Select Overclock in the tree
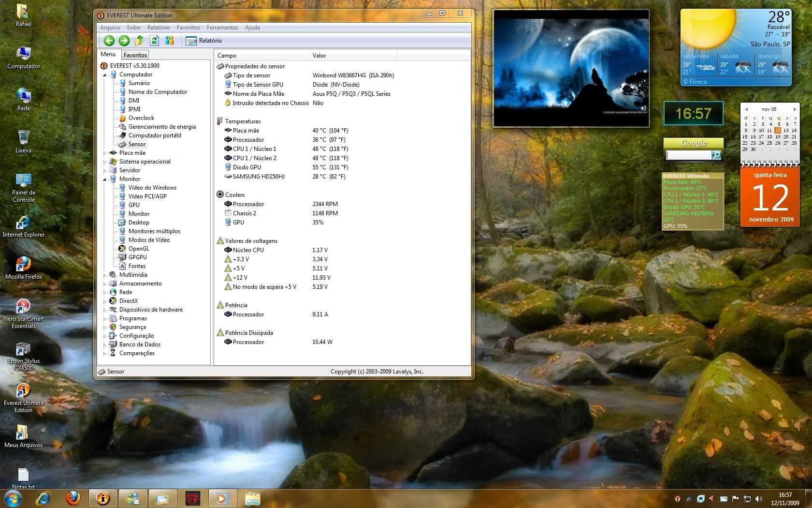Image resolution: width=812 pixels, height=508 pixels. point(141,118)
